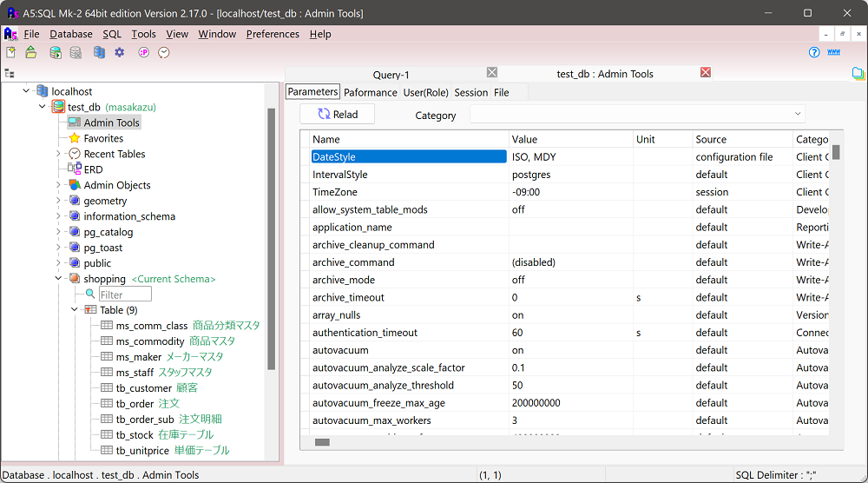Click the test_db database icon

(x=58, y=106)
